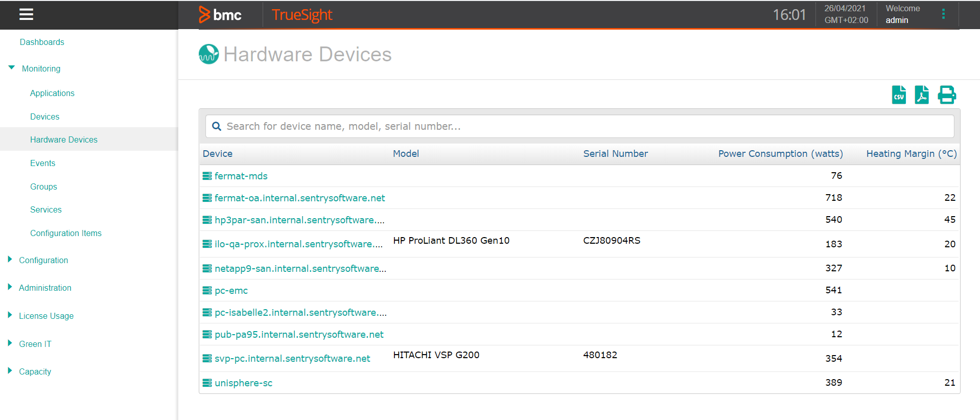Open Services under Monitoring
The image size is (980, 420).
45,209
